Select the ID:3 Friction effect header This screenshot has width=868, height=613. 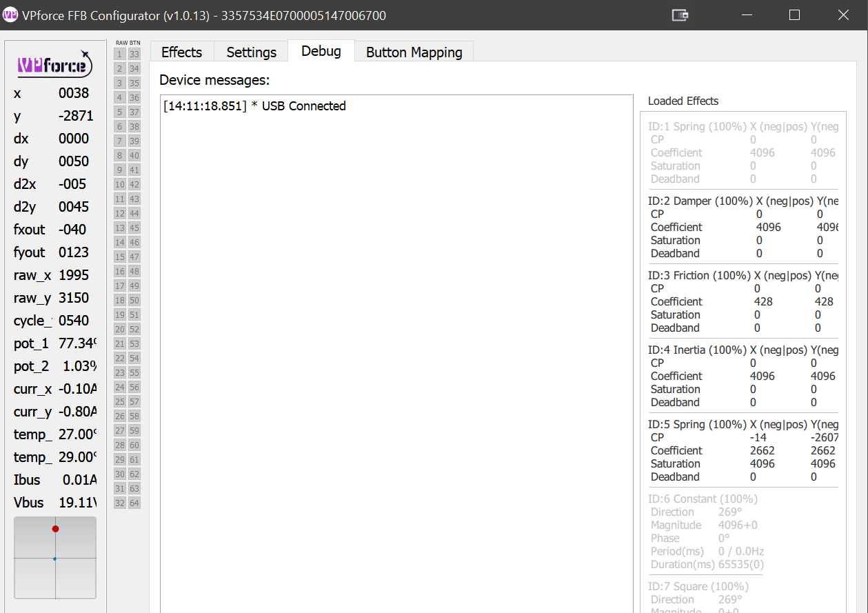[743, 276]
